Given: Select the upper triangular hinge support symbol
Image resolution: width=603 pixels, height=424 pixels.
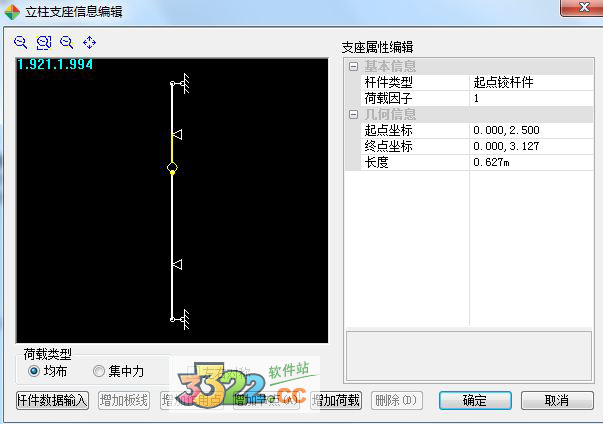Looking at the screenshot, I should [177, 135].
